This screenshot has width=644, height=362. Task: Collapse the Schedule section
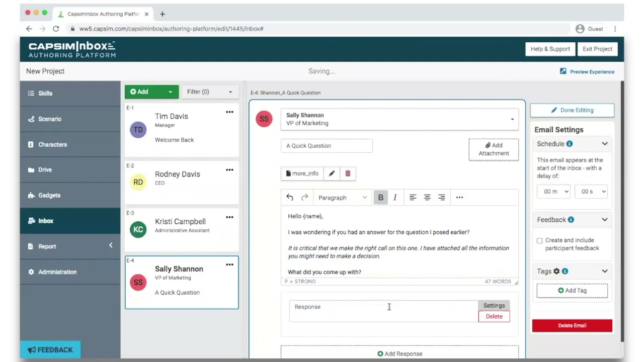[x=605, y=144]
